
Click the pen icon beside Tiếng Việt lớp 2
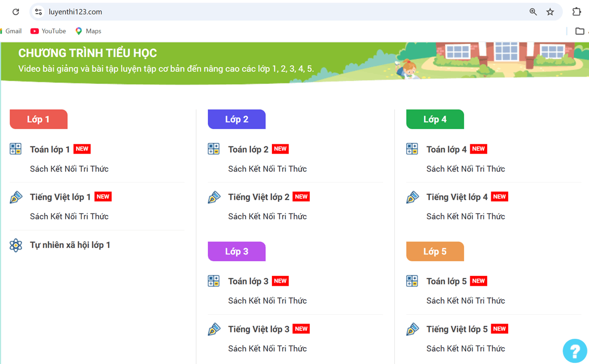tap(214, 197)
